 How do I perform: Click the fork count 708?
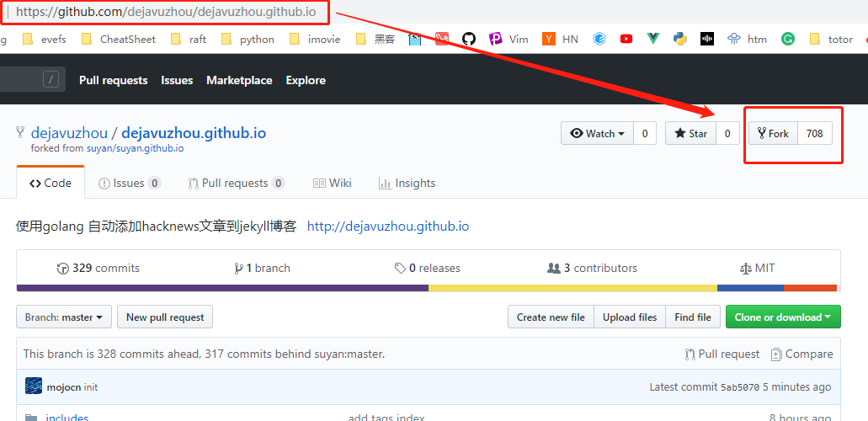point(814,134)
